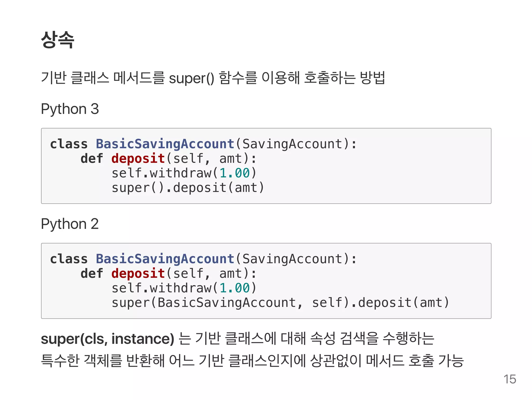Click BasicSavingAccount class name in Python 2 code

click(165, 259)
